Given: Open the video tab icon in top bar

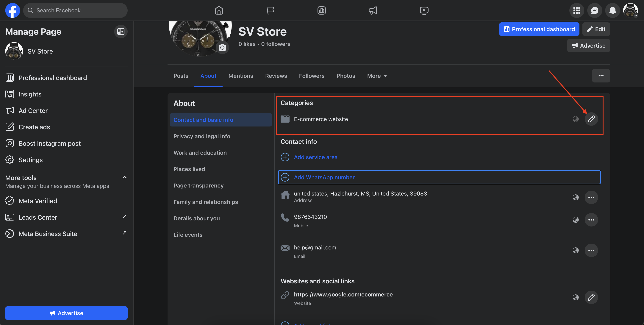Looking at the screenshot, I should (x=424, y=10).
